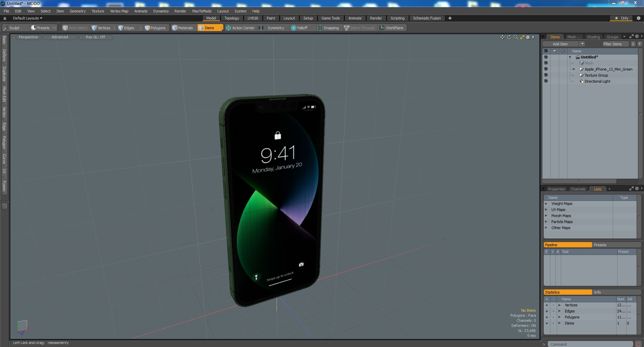Switch to the Schematic Fusion tab
The image size is (644, 347).
pyautogui.click(x=427, y=18)
